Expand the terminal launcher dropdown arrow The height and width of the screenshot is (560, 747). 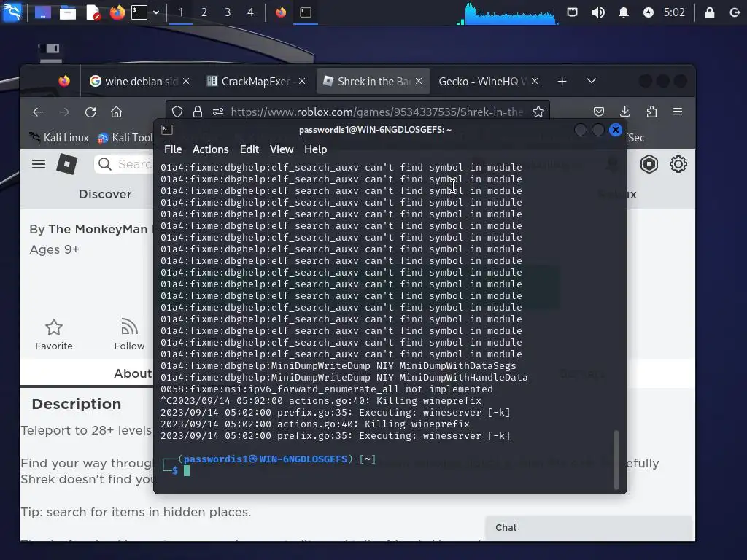click(x=156, y=12)
